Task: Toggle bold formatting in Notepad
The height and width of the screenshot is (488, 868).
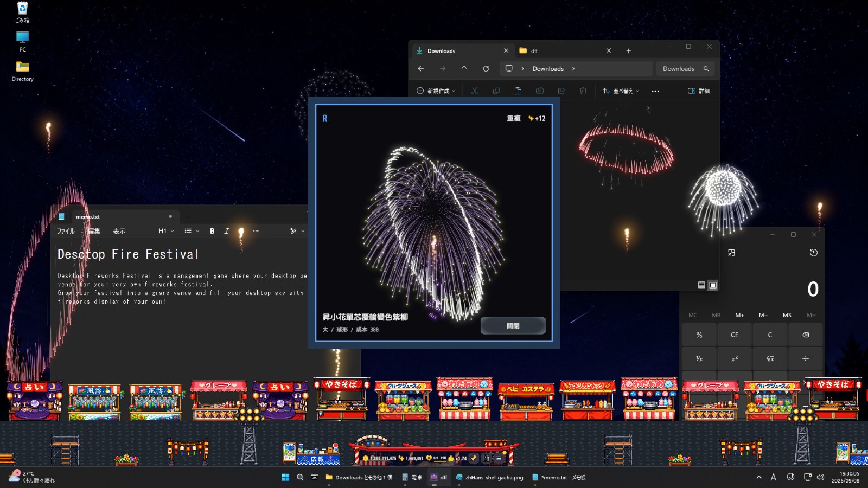Action: (212, 231)
